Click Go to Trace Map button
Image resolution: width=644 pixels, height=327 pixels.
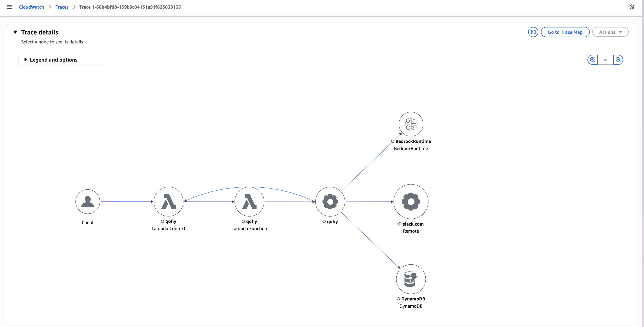tap(565, 32)
